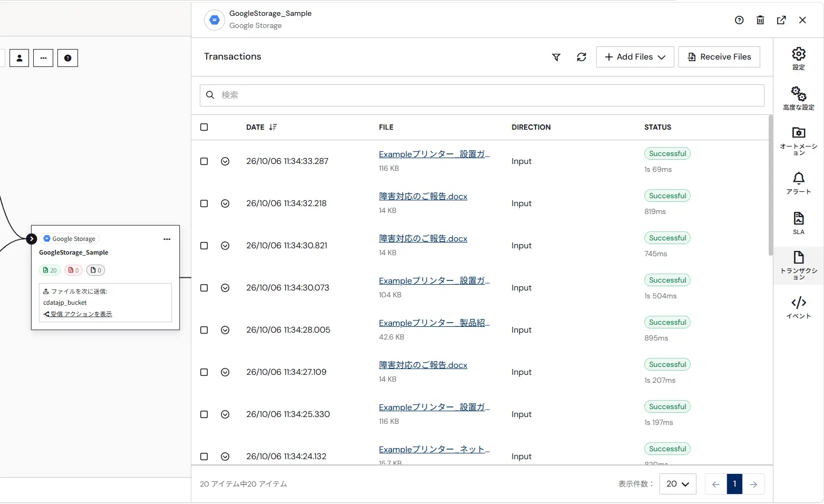This screenshot has width=824, height=504.
Task: Click the node input port arrow
Action: [x=32, y=239]
